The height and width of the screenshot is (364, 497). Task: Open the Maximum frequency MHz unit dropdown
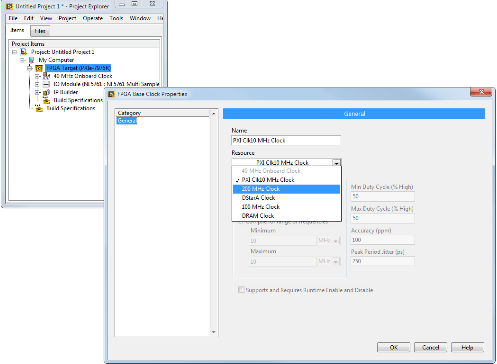pyautogui.click(x=336, y=262)
